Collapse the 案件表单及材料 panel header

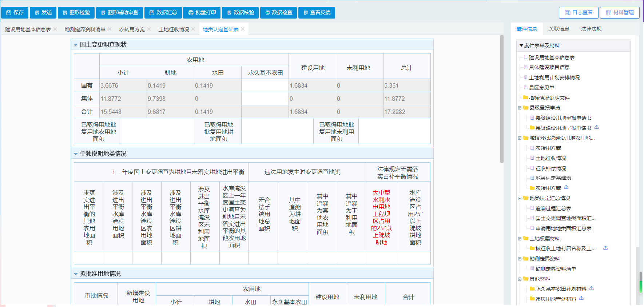coord(521,45)
